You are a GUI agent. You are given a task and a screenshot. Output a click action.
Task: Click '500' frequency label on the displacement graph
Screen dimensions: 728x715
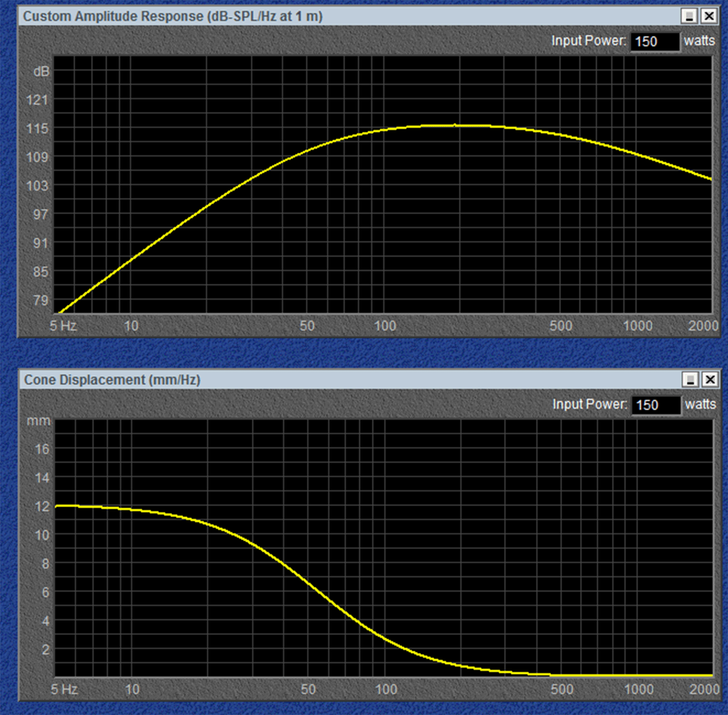[562, 689]
